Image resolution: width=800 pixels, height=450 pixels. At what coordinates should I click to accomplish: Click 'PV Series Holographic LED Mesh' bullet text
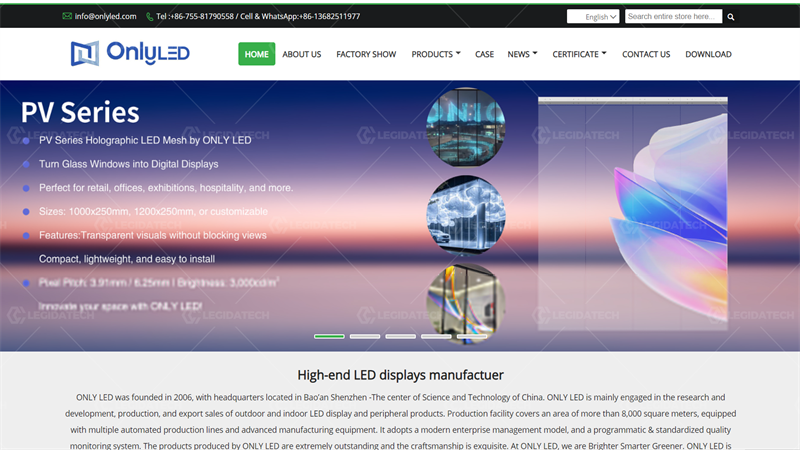tap(145, 140)
